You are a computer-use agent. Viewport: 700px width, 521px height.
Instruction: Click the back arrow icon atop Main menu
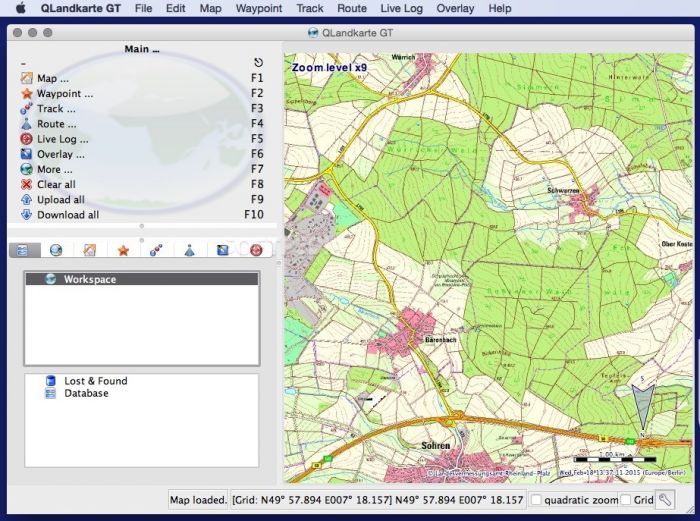(258, 62)
